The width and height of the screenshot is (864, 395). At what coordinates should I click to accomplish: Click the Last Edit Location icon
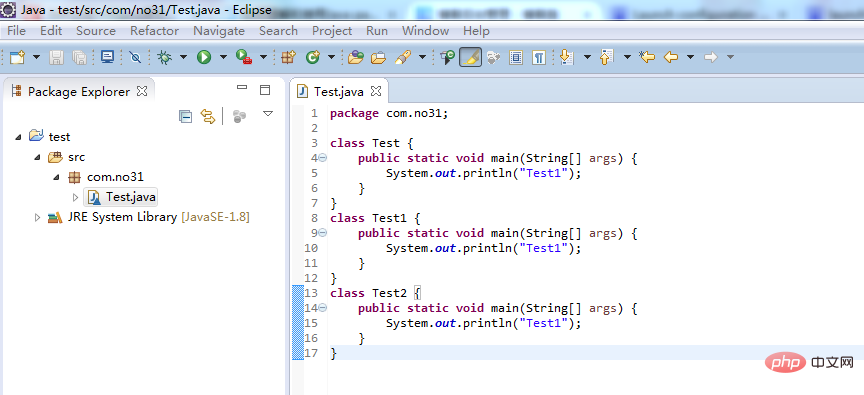(647, 57)
